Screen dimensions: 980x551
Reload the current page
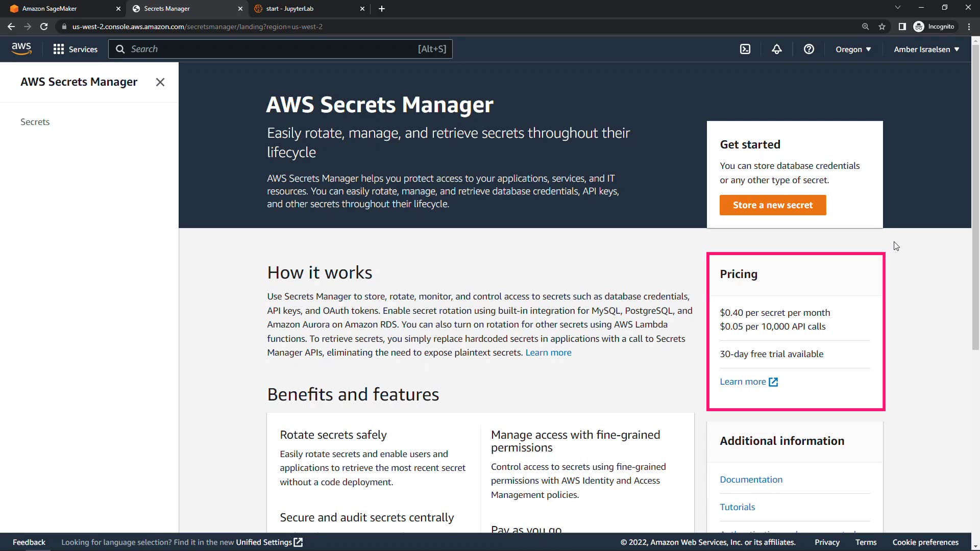pos(44,27)
